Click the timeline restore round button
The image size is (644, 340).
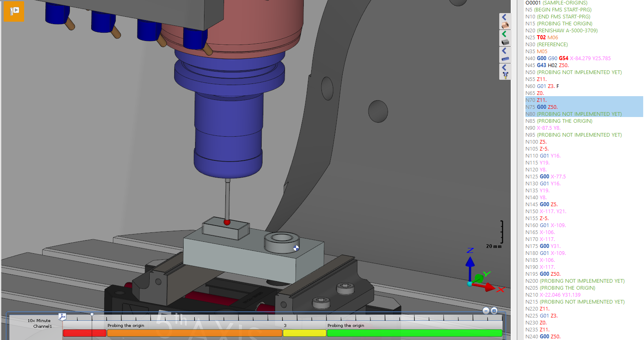[x=494, y=311]
